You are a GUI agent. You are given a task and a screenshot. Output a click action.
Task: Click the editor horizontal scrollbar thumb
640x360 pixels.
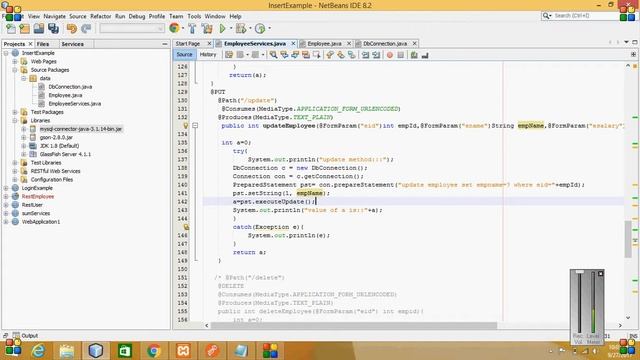(x=354, y=325)
